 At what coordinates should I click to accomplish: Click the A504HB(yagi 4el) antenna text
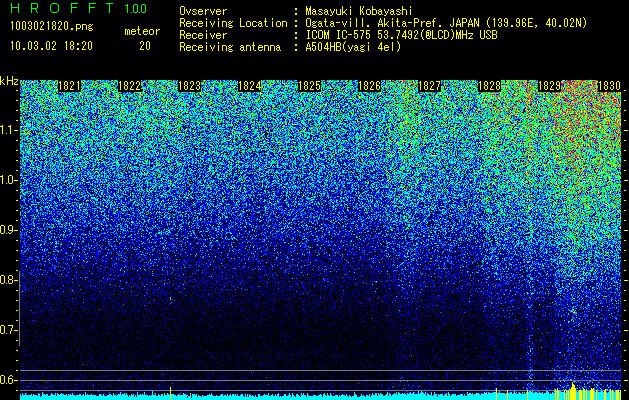click(x=353, y=47)
